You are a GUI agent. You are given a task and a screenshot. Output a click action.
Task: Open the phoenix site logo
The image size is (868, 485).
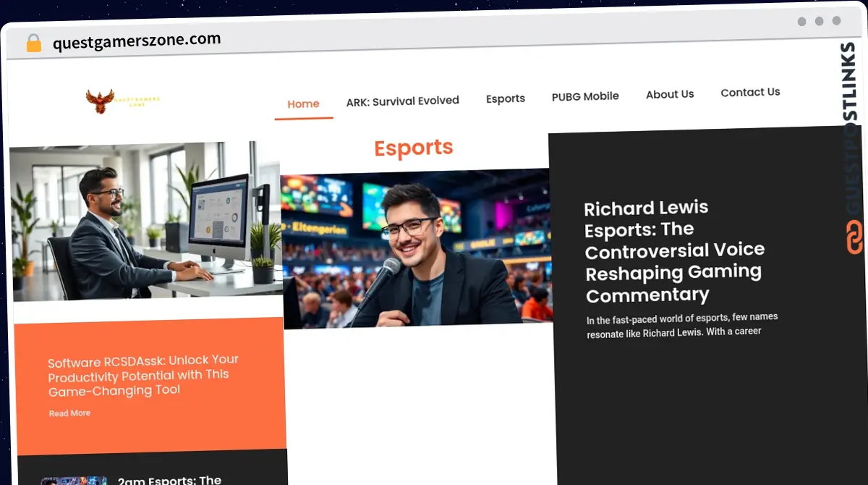[122, 101]
